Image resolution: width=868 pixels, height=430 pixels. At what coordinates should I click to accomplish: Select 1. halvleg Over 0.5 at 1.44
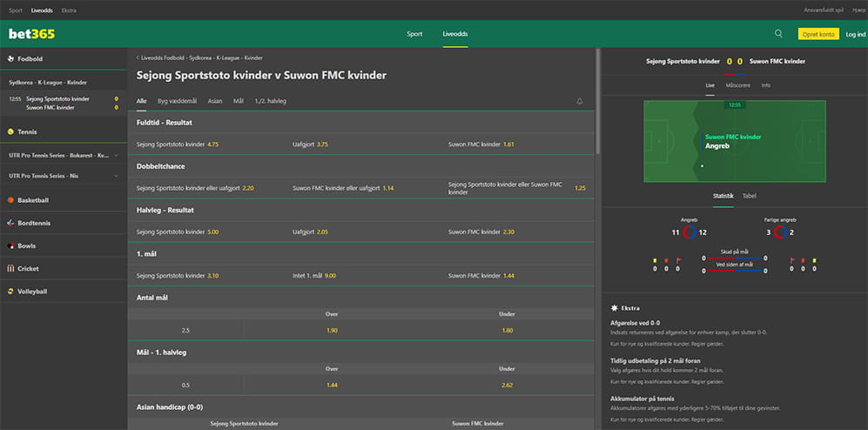(x=332, y=385)
